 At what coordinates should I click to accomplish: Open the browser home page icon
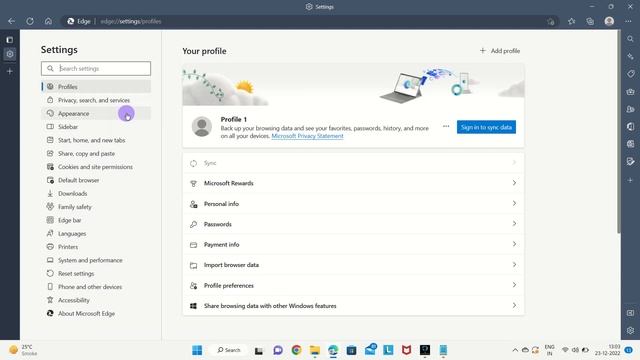click(48, 21)
